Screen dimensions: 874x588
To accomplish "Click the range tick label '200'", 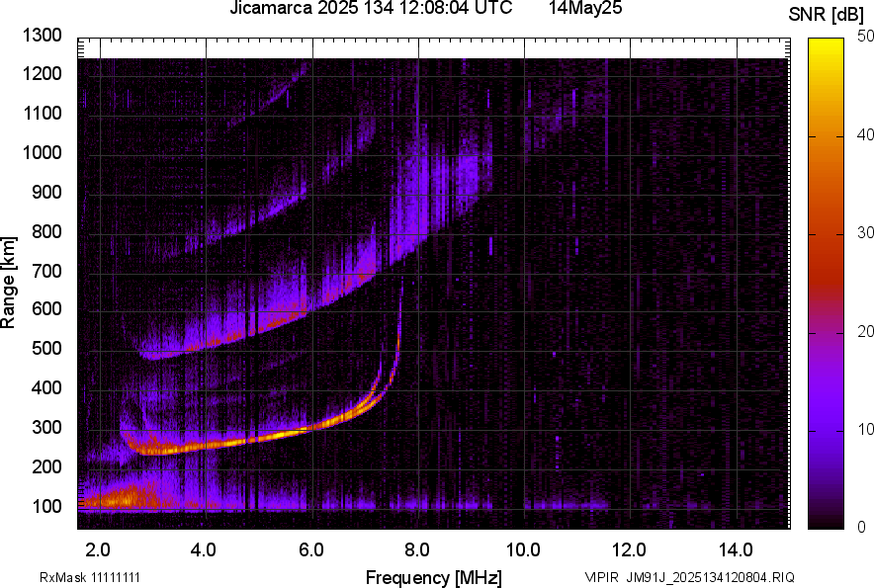I will (46, 466).
